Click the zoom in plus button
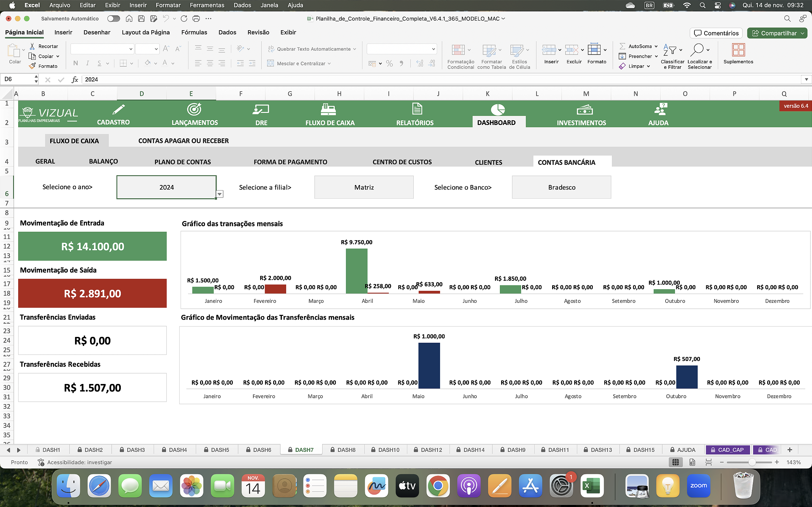 pos(777,462)
